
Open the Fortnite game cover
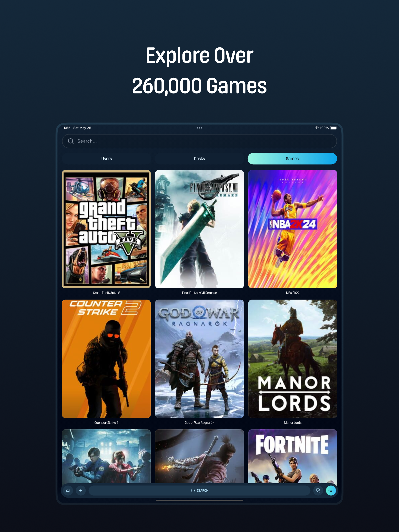[292, 456]
